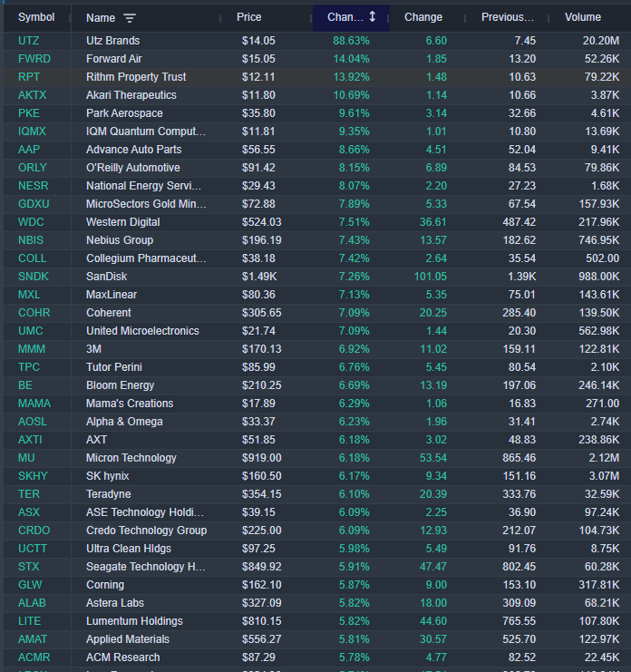Select the Utz Brands name cell
The image size is (631, 672).
click(112, 41)
